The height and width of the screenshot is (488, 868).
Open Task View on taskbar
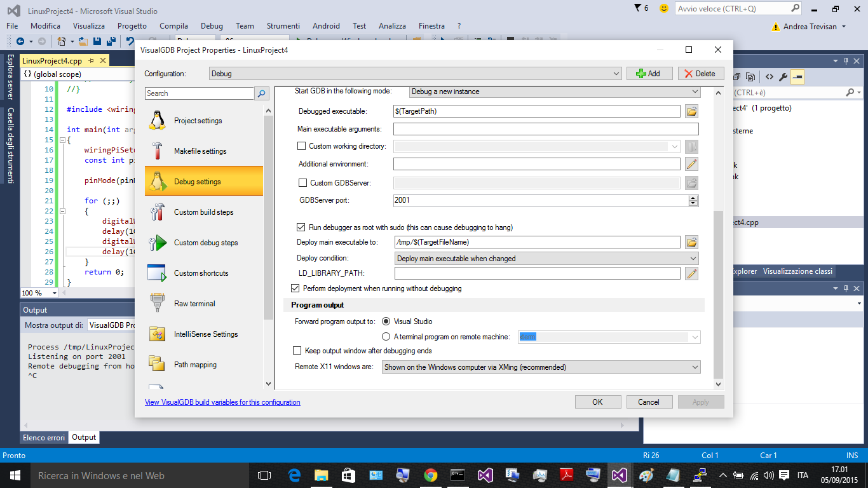coord(264,475)
